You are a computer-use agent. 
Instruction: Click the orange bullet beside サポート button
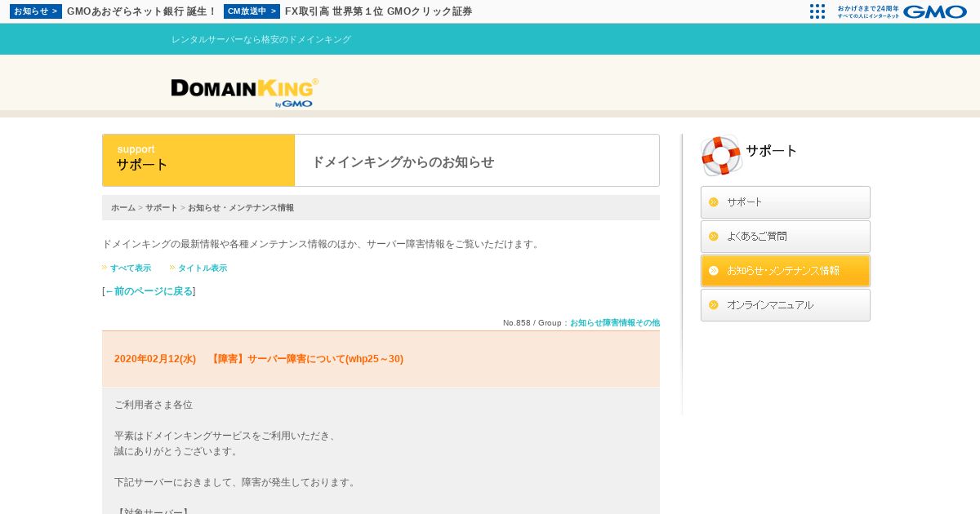coord(714,202)
